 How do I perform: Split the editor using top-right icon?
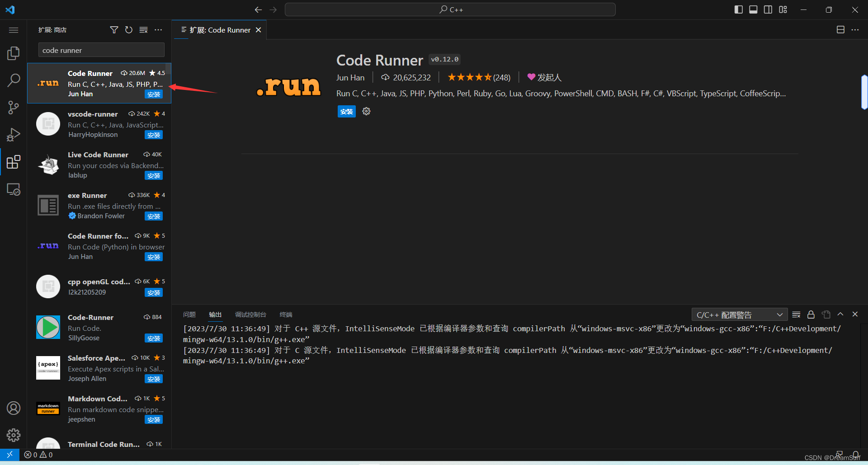coord(840,30)
